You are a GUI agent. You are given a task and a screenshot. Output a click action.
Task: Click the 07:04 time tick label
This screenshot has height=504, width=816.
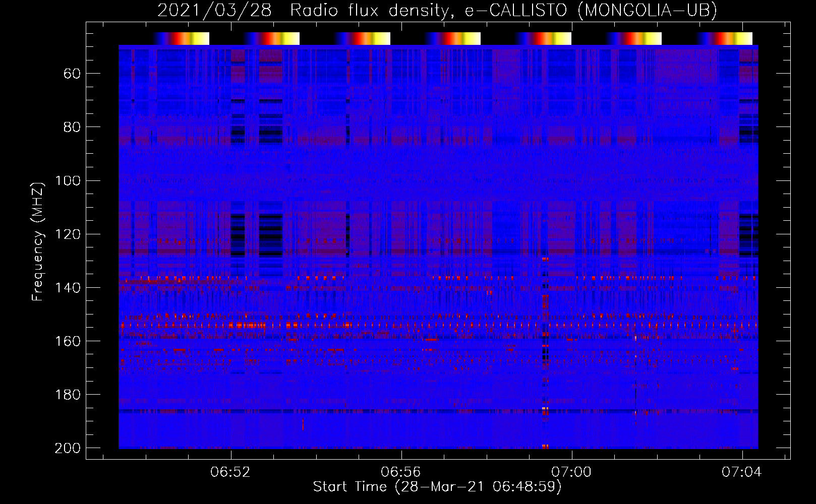point(742,472)
